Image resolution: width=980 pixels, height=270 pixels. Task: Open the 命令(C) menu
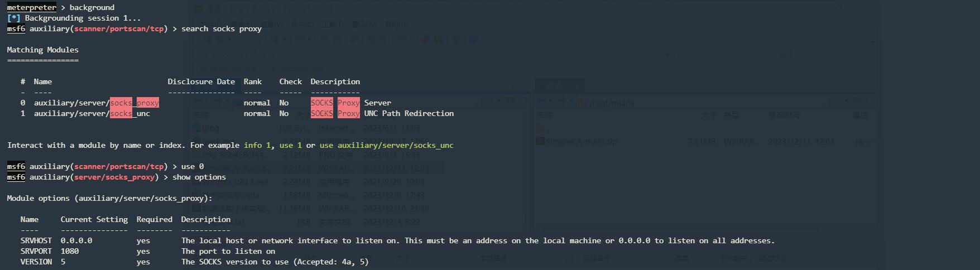[302, 25]
